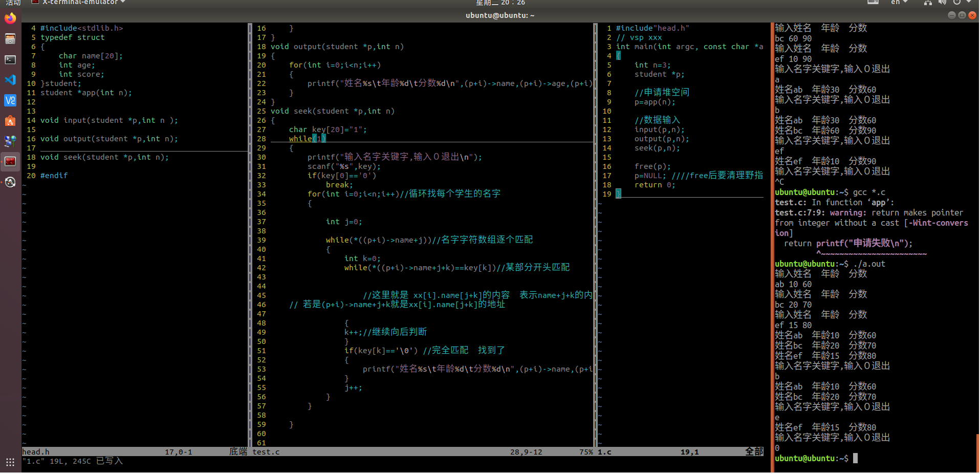The height and width of the screenshot is (474, 980).
Task: Click 'if(key[0]=='0')' line
Action: 342,176
